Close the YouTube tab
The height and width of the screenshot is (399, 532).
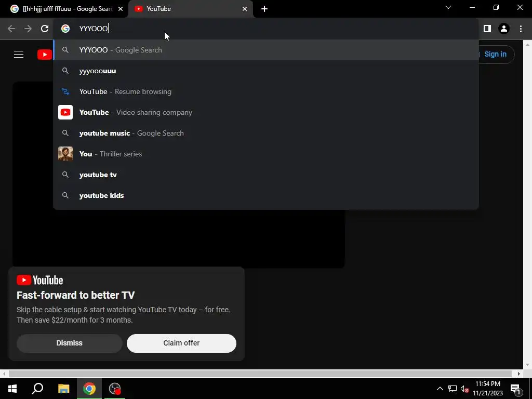(x=245, y=9)
